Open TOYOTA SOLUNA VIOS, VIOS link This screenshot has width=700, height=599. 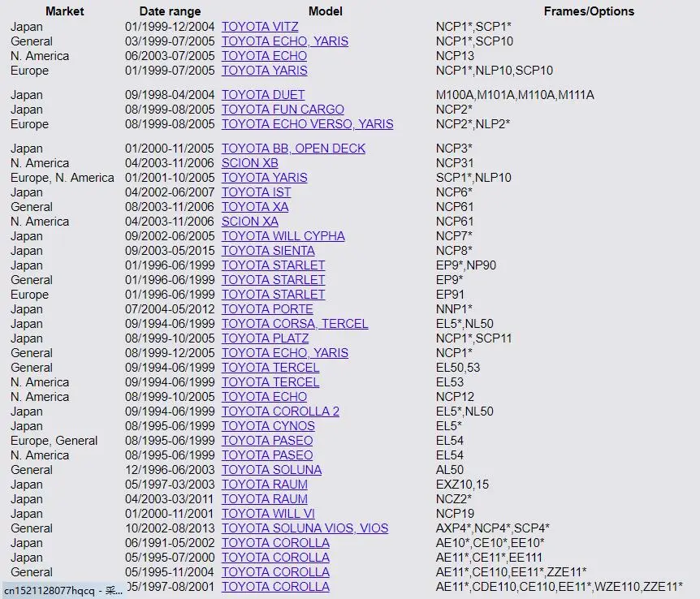(305, 528)
